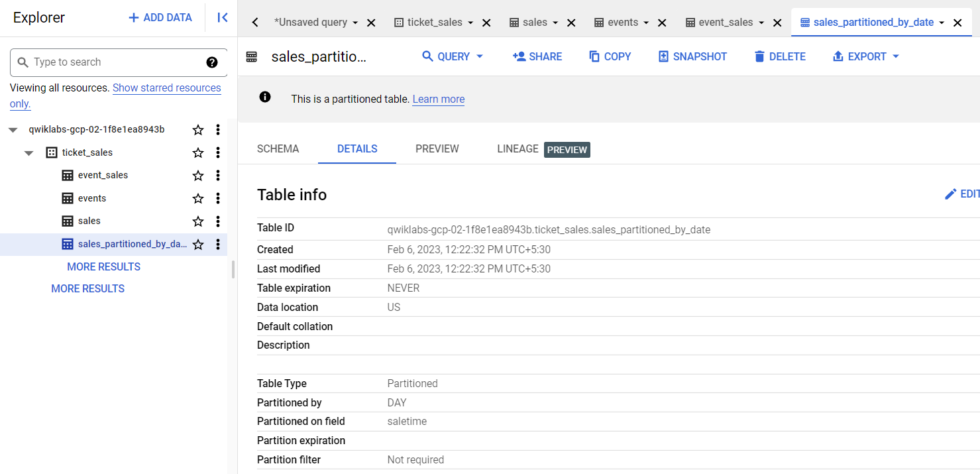The image size is (980, 474).
Task: Open dropdown on events tab
Action: [x=645, y=23]
